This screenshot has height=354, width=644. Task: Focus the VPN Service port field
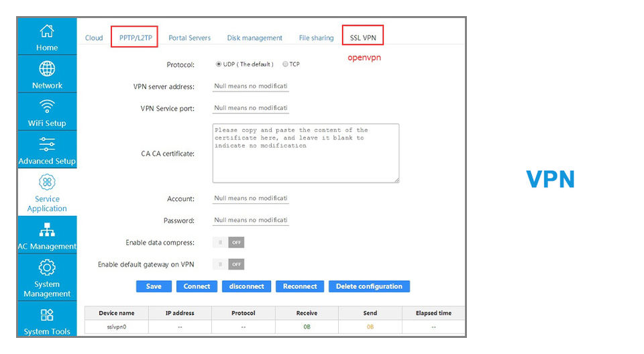pos(250,108)
